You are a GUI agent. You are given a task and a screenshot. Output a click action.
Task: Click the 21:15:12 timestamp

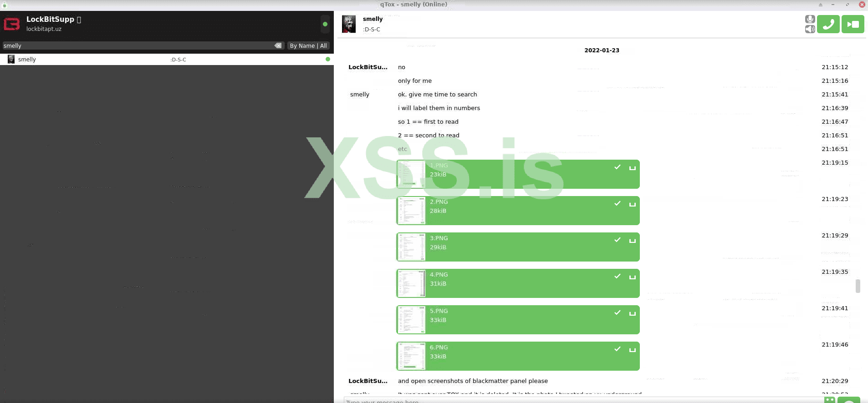click(x=835, y=67)
